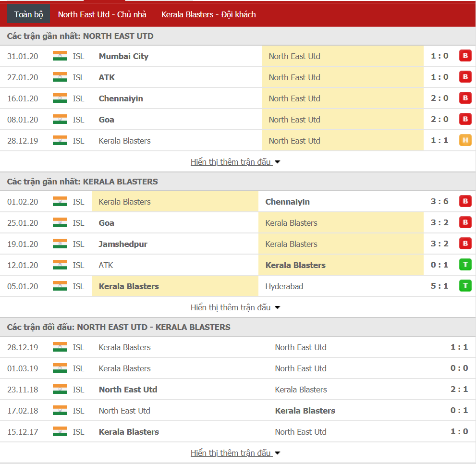Click score 3 : 6 in Chennaiyin match
Screen dimensions: 476x464
tap(439, 201)
